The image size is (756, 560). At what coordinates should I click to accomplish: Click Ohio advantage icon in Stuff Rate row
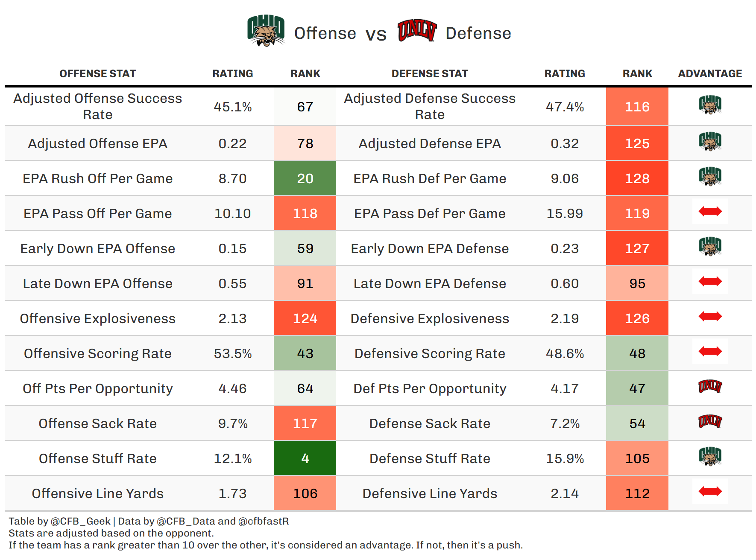[x=710, y=457]
